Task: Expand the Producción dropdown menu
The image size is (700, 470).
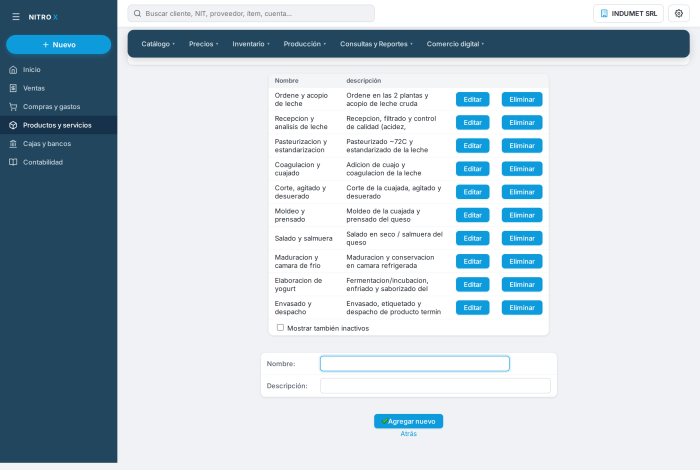Action: pos(304,44)
